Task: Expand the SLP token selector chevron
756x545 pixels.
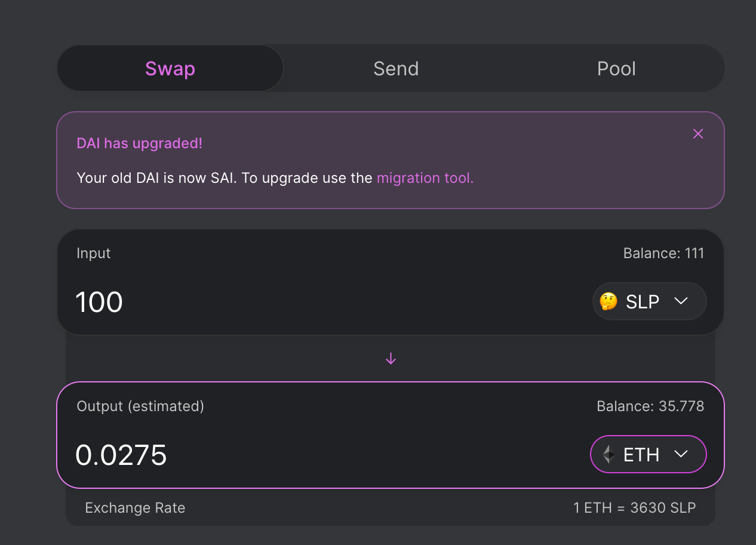Action: pyautogui.click(x=681, y=301)
